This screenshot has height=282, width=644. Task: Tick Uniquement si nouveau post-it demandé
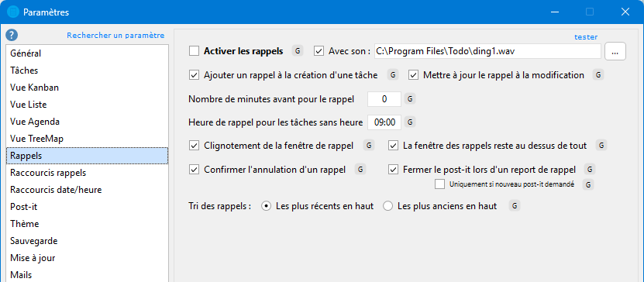click(439, 184)
